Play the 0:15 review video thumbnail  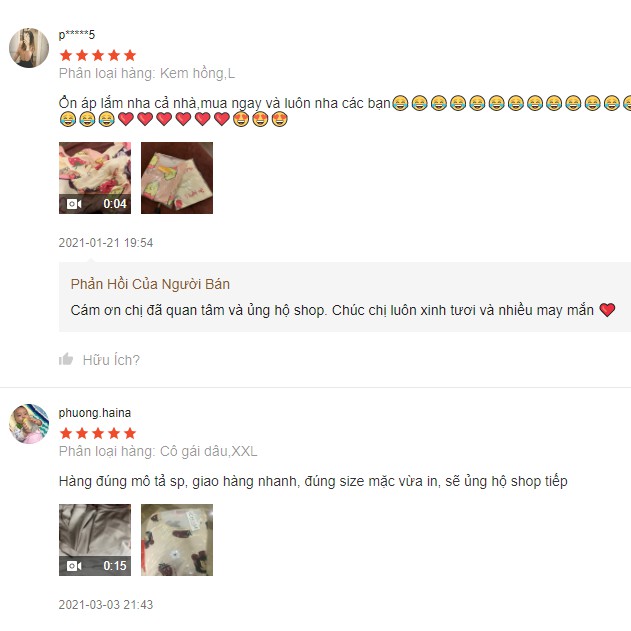point(95,540)
